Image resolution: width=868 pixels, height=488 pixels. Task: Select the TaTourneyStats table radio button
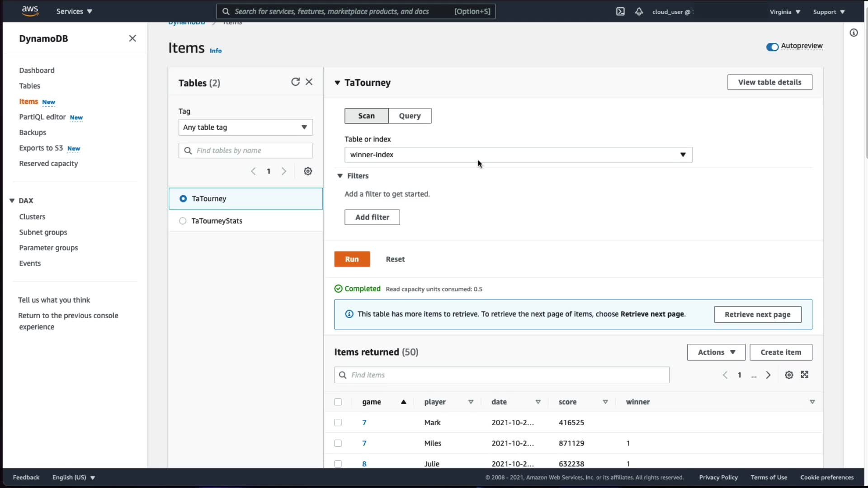tap(183, 221)
